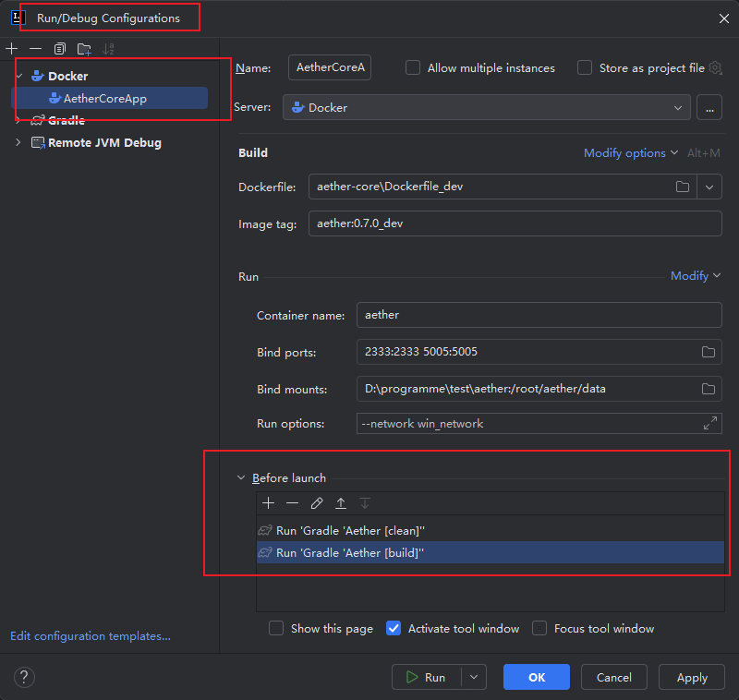
Task: Open help with the question mark button
Action: [x=24, y=678]
